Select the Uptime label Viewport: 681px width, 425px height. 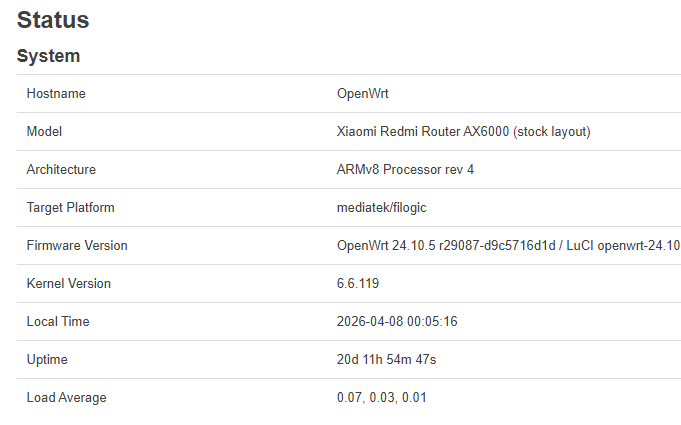click(47, 359)
